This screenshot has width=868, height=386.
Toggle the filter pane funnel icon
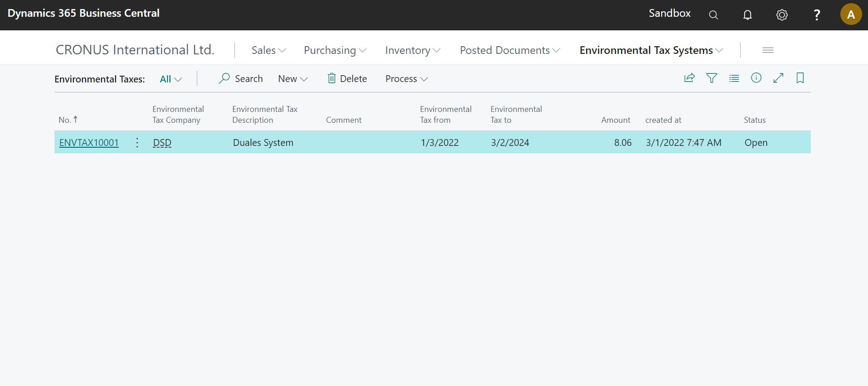coord(712,78)
